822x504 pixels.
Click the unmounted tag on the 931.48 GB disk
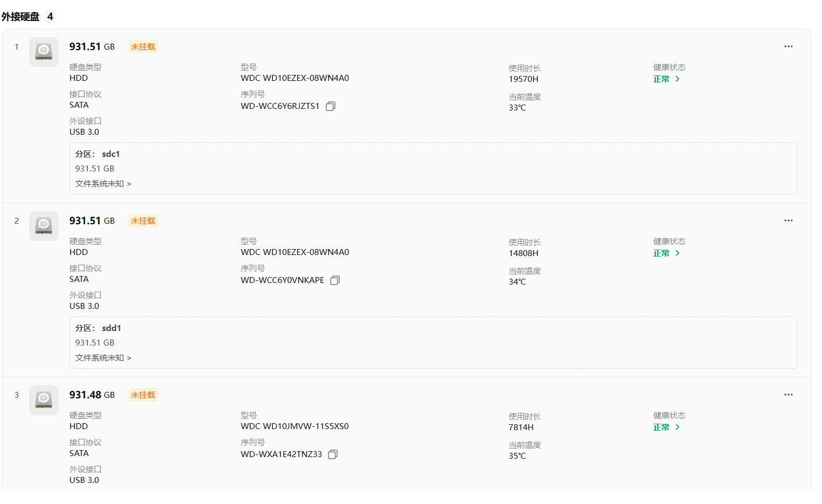(143, 395)
